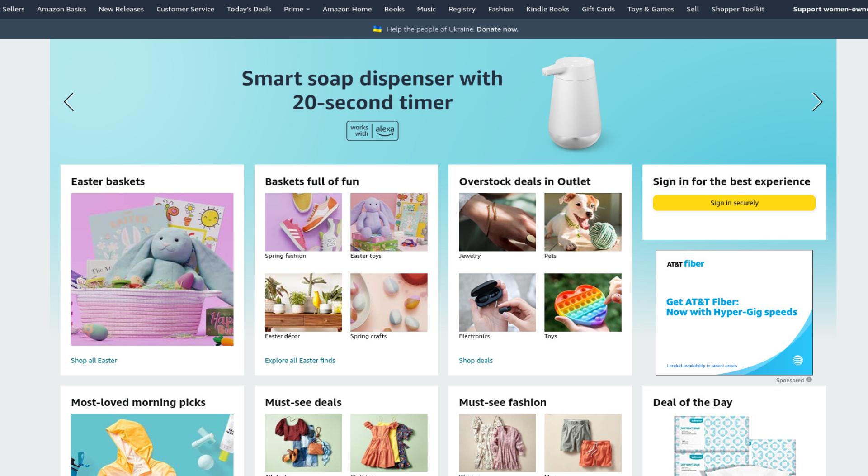This screenshot has height=476, width=868.
Task: Open Explore all Easter finds link
Action: (x=300, y=360)
